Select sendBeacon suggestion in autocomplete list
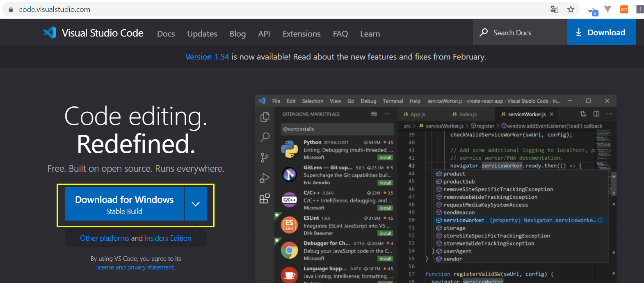The width and height of the screenshot is (644, 283). (521, 213)
